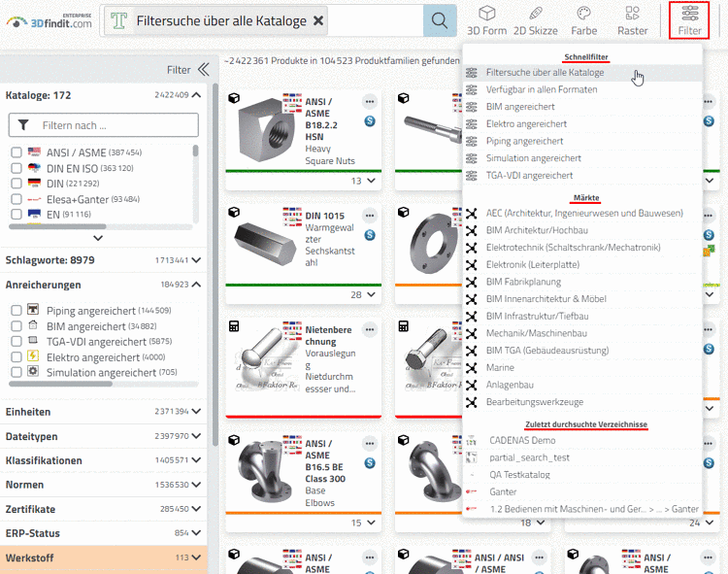The width and height of the screenshot is (728, 574).
Task: Enable Piping angereichert checkbox in sidebar
Action: pos(17,310)
